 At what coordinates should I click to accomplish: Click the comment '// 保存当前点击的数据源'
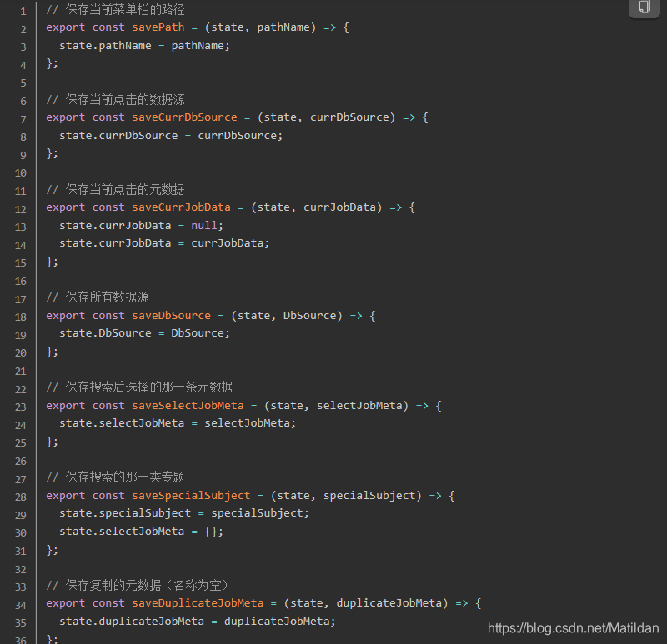tap(115, 99)
